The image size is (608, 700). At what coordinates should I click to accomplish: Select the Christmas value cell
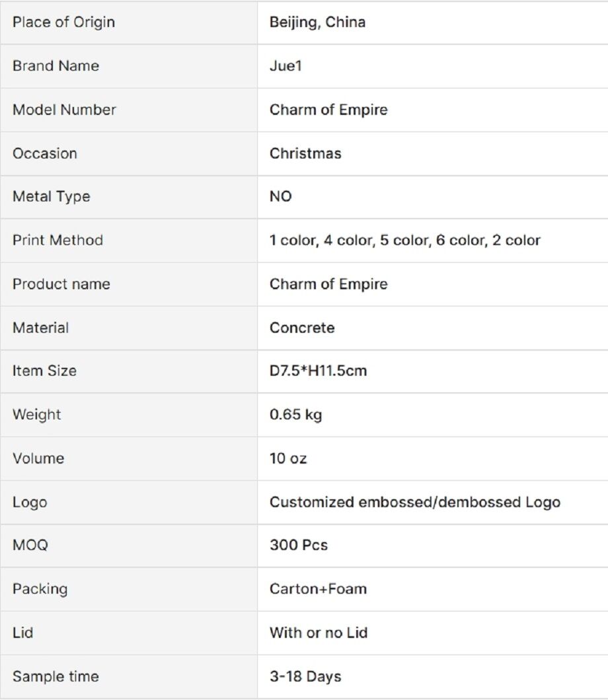305,153
